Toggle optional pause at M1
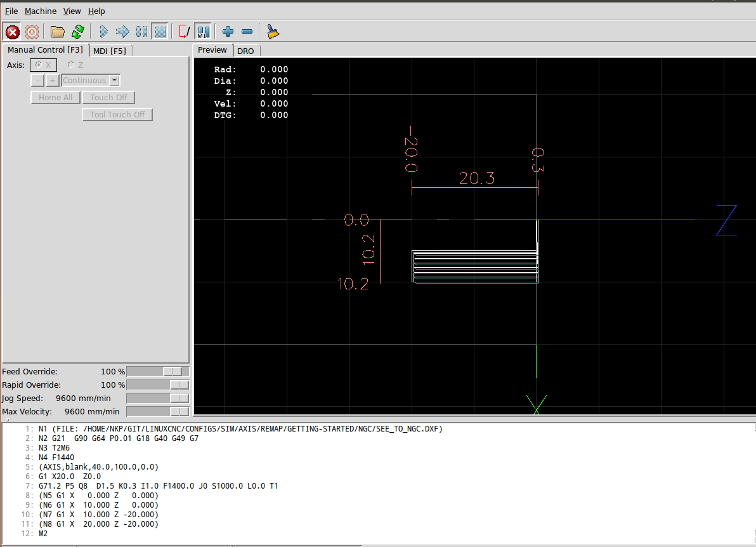 [203, 31]
